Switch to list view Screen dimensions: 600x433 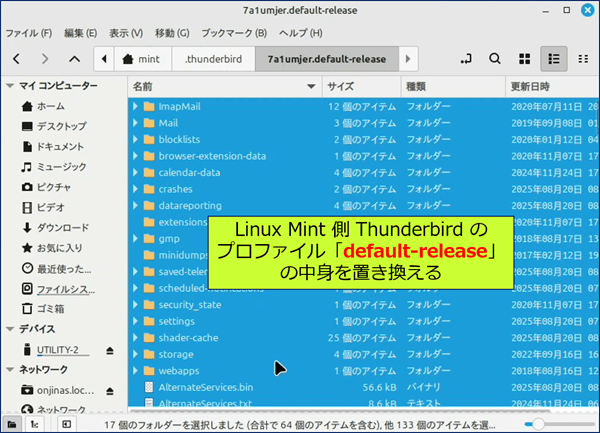point(553,59)
